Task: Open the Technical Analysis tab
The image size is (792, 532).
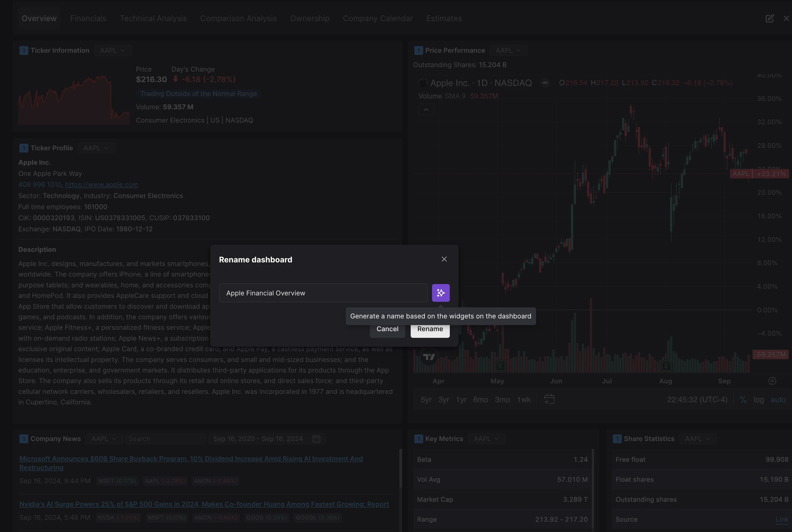Action: point(153,18)
